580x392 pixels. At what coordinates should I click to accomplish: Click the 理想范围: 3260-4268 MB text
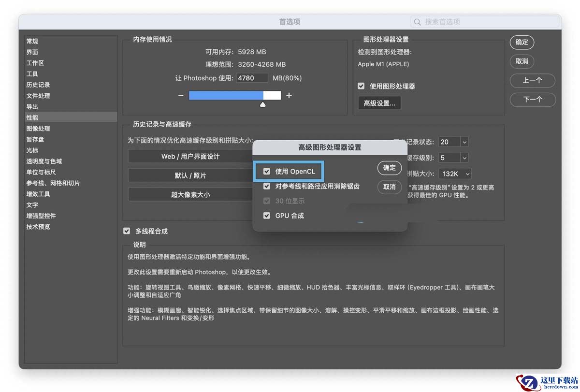[246, 64]
